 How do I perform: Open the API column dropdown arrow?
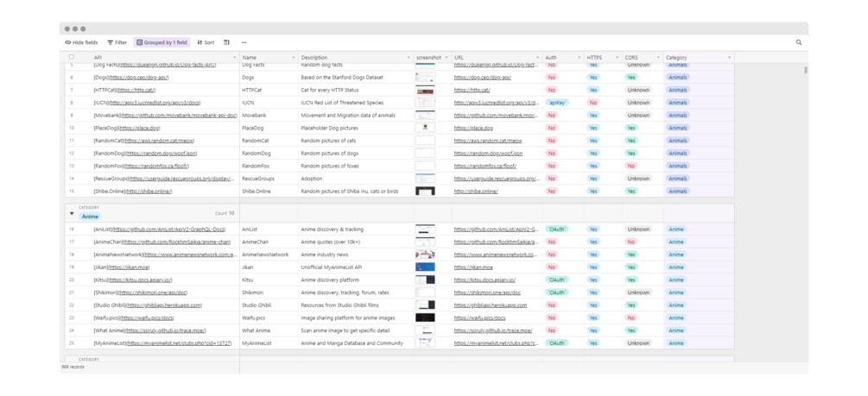(x=235, y=58)
